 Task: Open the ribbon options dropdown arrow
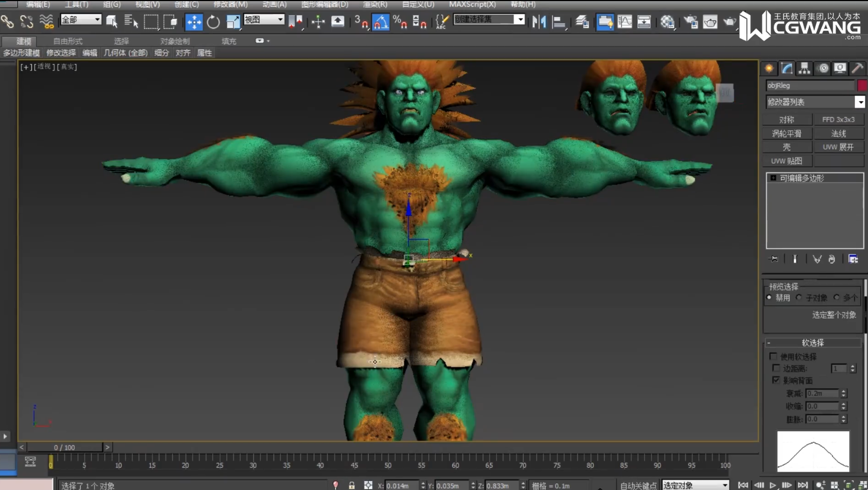click(263, 41)
